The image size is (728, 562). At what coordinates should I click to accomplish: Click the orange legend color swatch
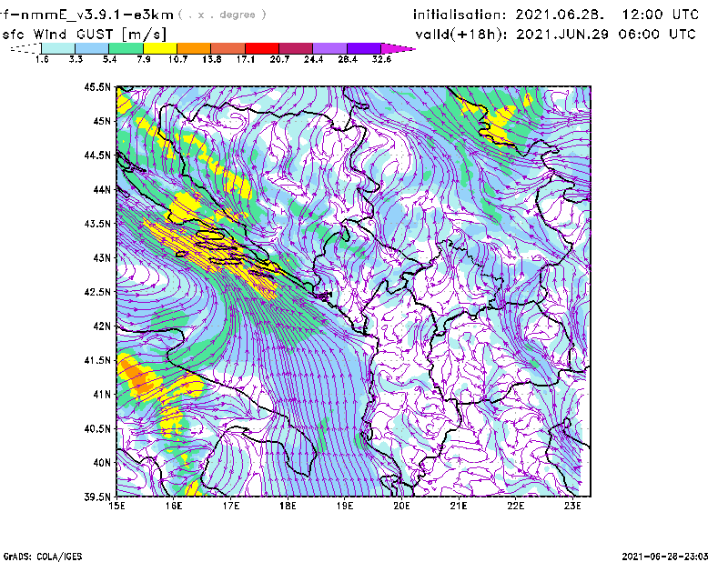tap(194, 48)
